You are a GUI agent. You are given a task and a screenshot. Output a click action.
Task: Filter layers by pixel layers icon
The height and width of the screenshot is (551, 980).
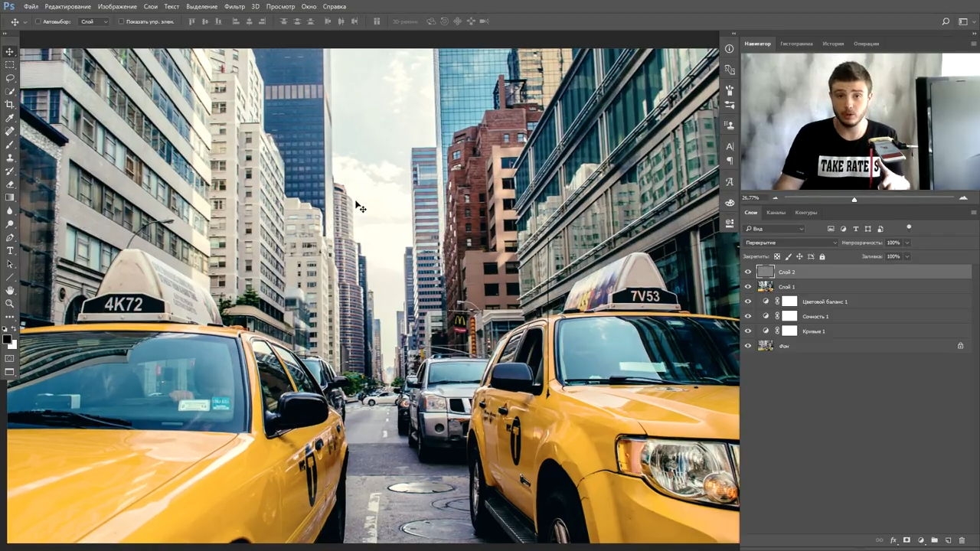click(831, 229)
